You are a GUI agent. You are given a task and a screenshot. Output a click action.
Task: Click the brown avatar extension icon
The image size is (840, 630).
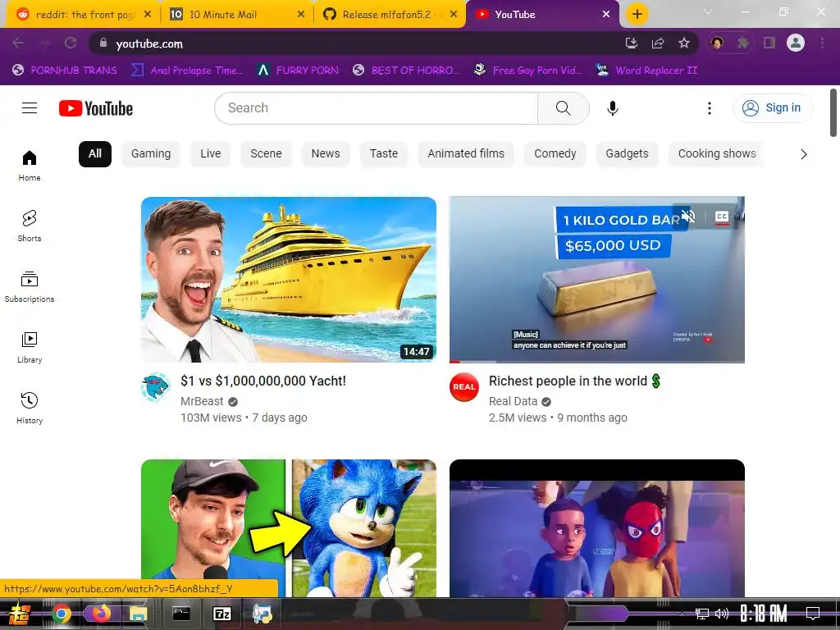(717, 43)
